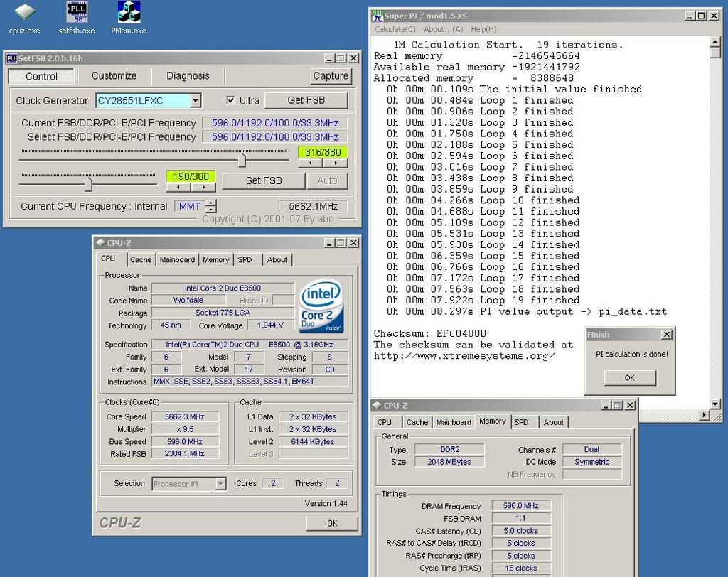The height and width of the screenshot is (577, 728).
Task: Switch to the Diagnosis tab in SetFSB
Action: coord(188,75)
